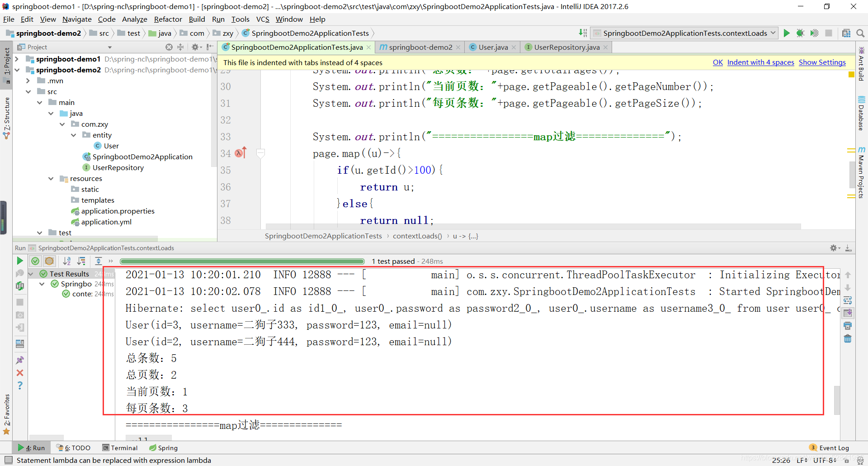Toggle Show Passed tests filter
The image size is (868, 466).
tap(35, 261)
